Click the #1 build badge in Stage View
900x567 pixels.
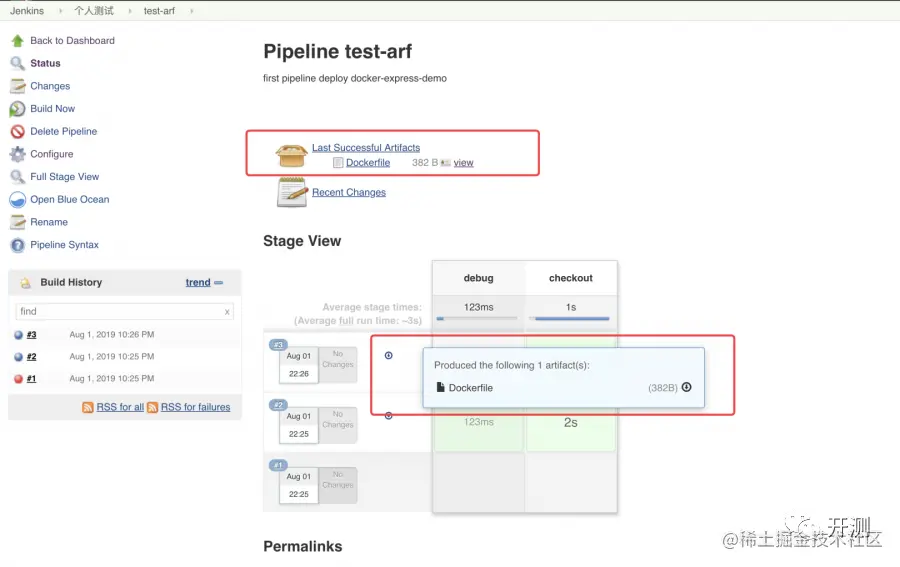click(278, 465)
